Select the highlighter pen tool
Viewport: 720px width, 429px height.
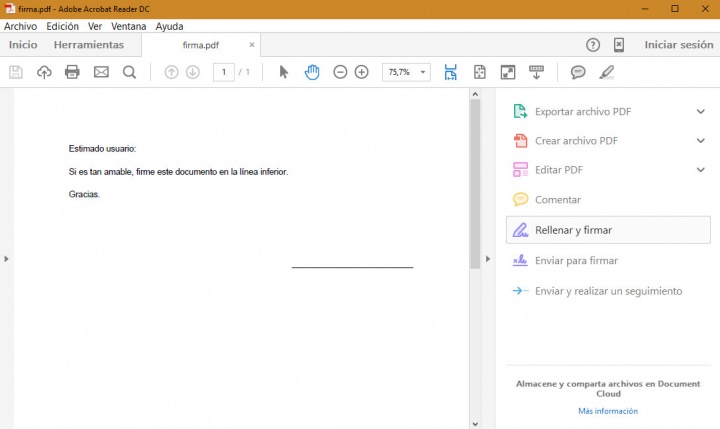[607, 72]
